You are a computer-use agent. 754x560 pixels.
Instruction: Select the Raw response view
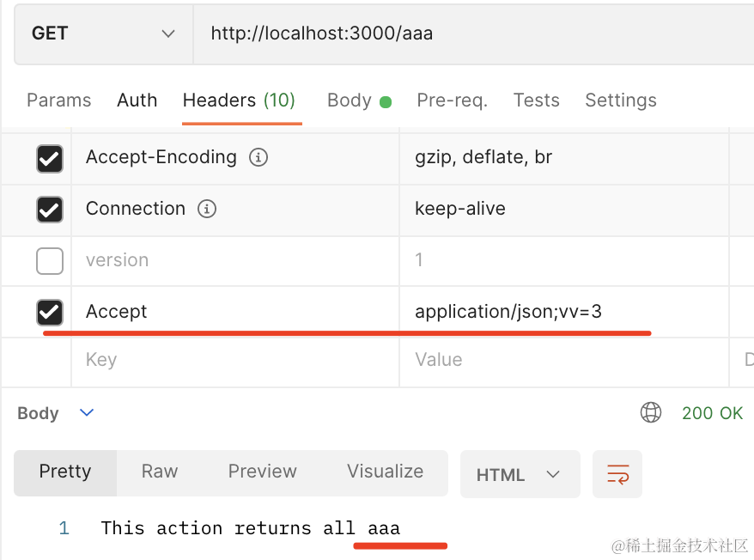160,472
